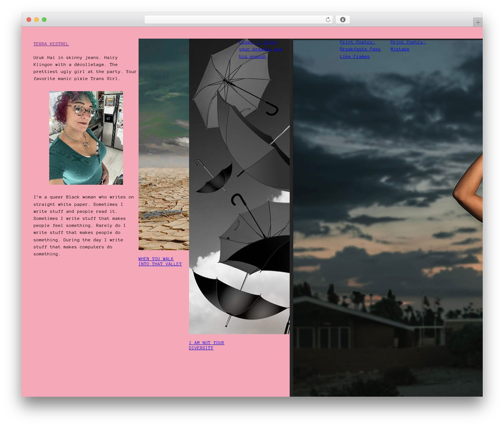
Task: Open 'WHEN YOU WALK INTO THAT VALLEY' link
Action: click(x=160, y=262)
